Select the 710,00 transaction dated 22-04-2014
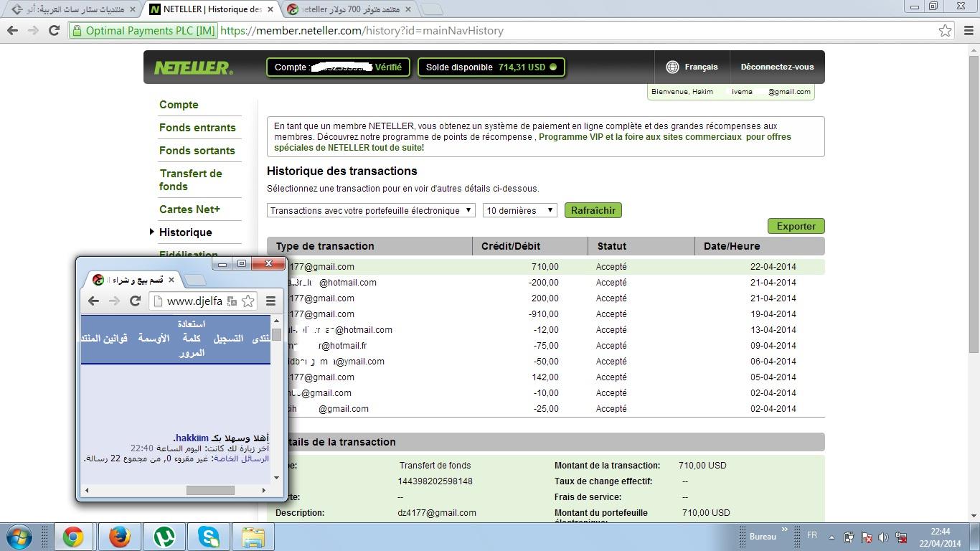This screenshot has width=980, height=551. point(546,266)
